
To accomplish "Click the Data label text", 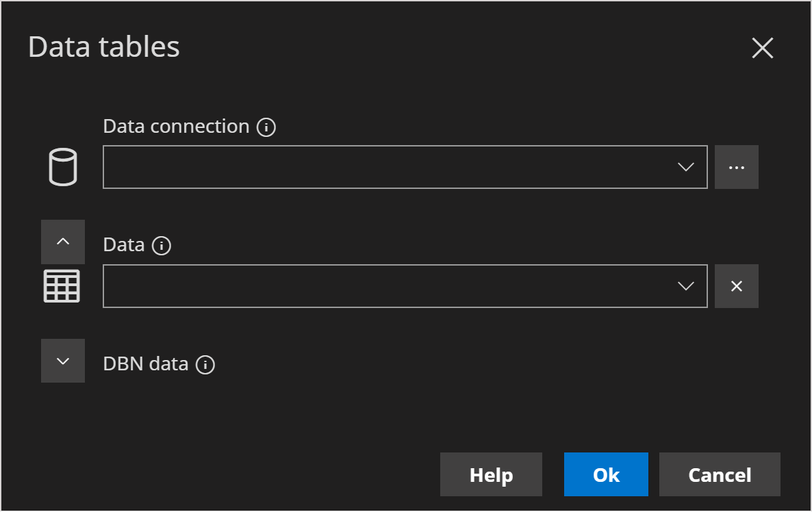I will [124, 245].
